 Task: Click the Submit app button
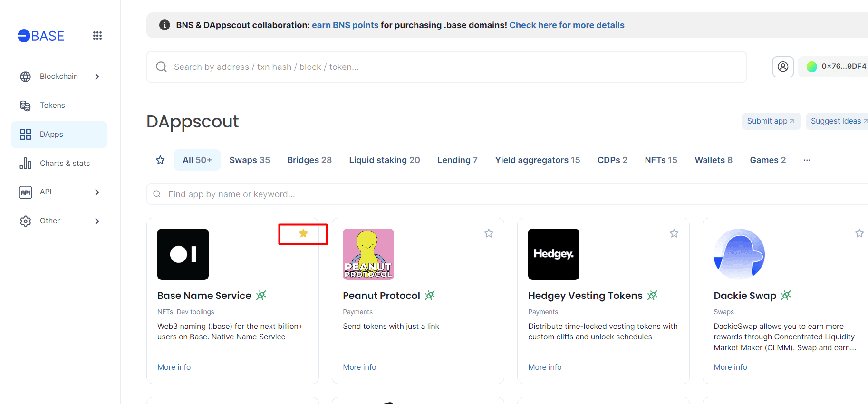(772, 121)
